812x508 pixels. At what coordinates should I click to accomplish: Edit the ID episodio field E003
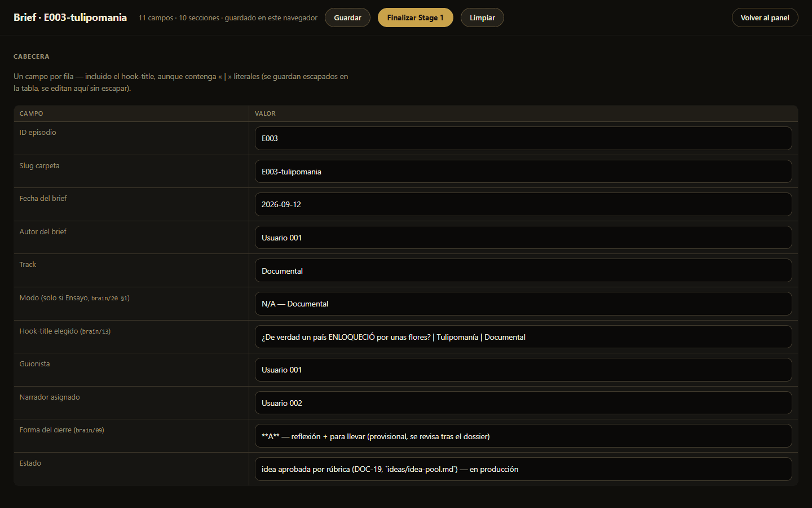click(523, 138)
